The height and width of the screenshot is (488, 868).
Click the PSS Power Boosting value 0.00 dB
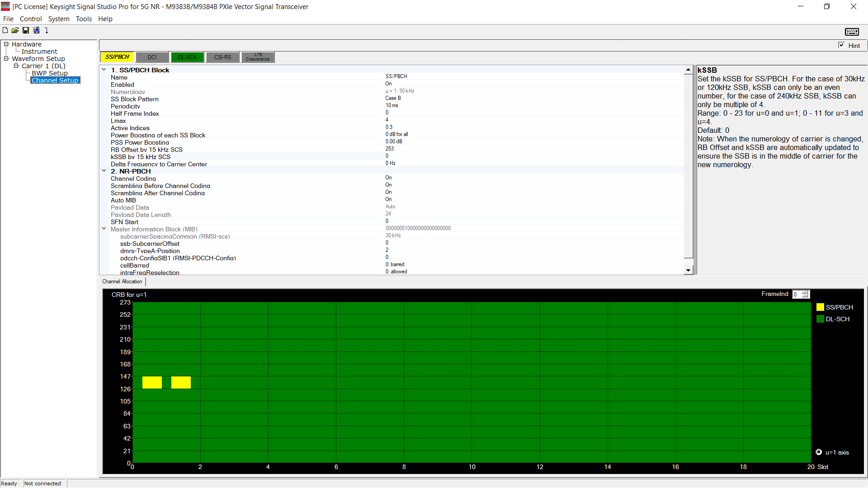[394, 141]
